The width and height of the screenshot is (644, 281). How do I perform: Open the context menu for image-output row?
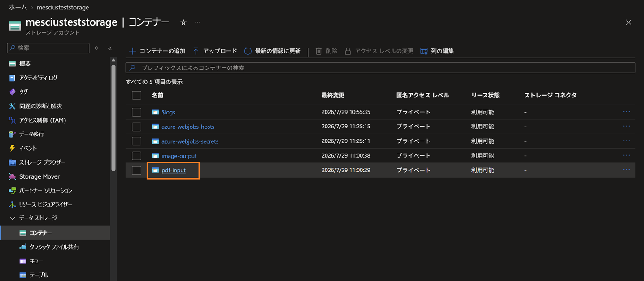point(627,155)
